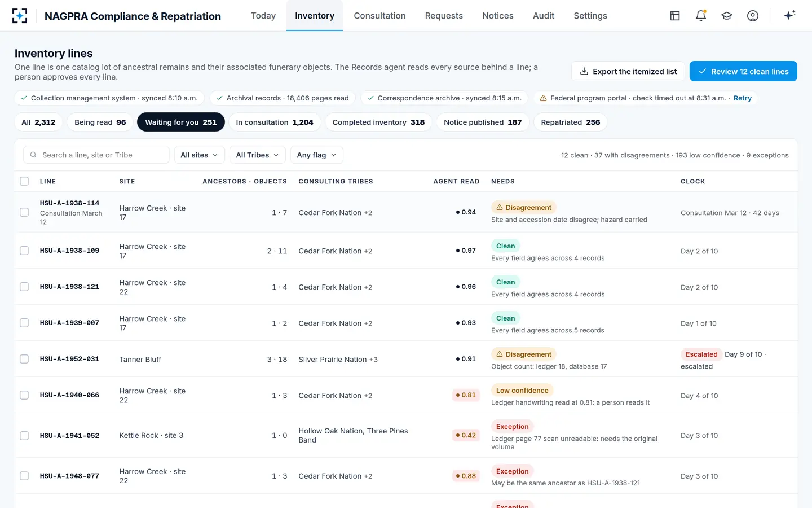
Task: Click the Retry link for portal check
Action: click(x=742, y=98)
